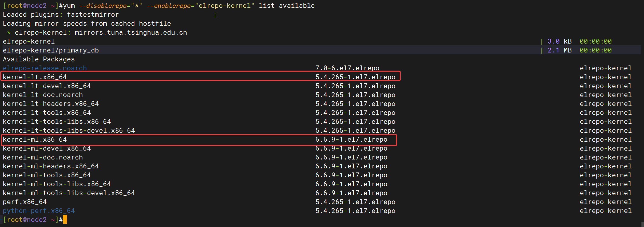The width and height of the screenshot is (644, 227).
Task: Click python-perf.x86_64 package name
Action: (x=39, y=211)
